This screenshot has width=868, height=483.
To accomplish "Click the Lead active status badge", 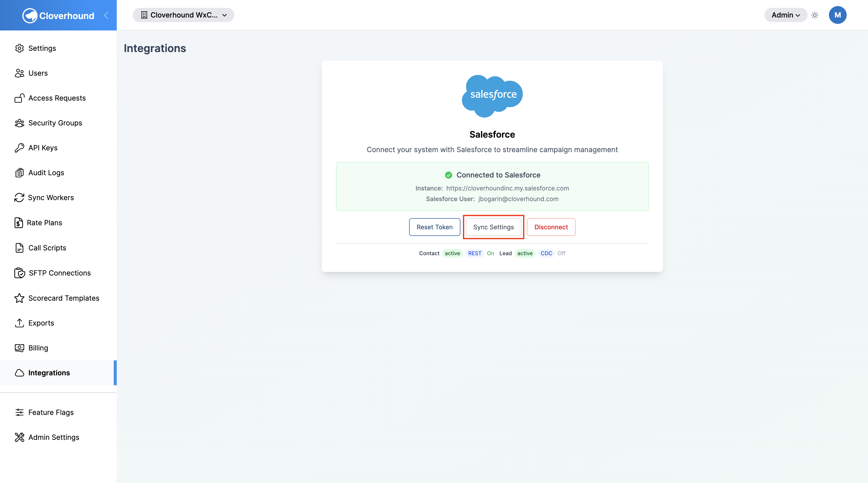I will (525, 253).
